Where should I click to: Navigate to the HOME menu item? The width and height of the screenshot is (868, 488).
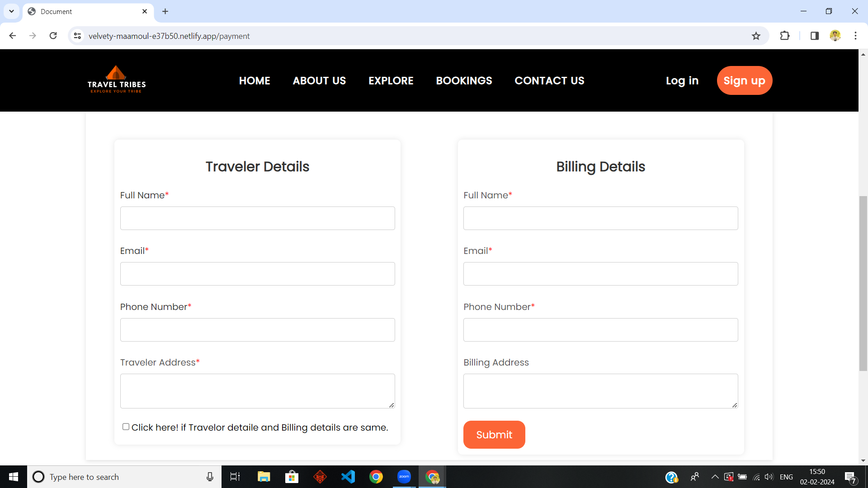(255, 80)
